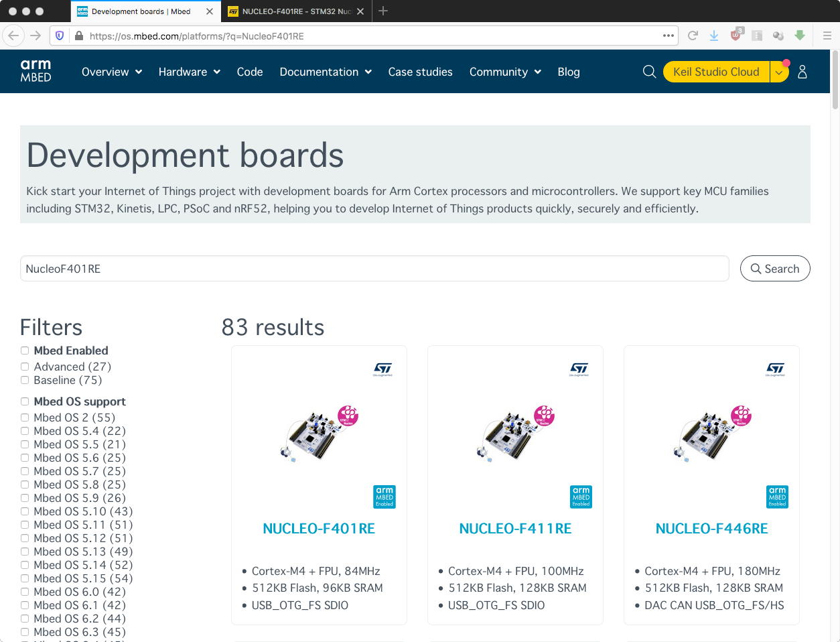Open a new tab with plus icon
The image size is (840, 642).
click(x=383, y=11)
